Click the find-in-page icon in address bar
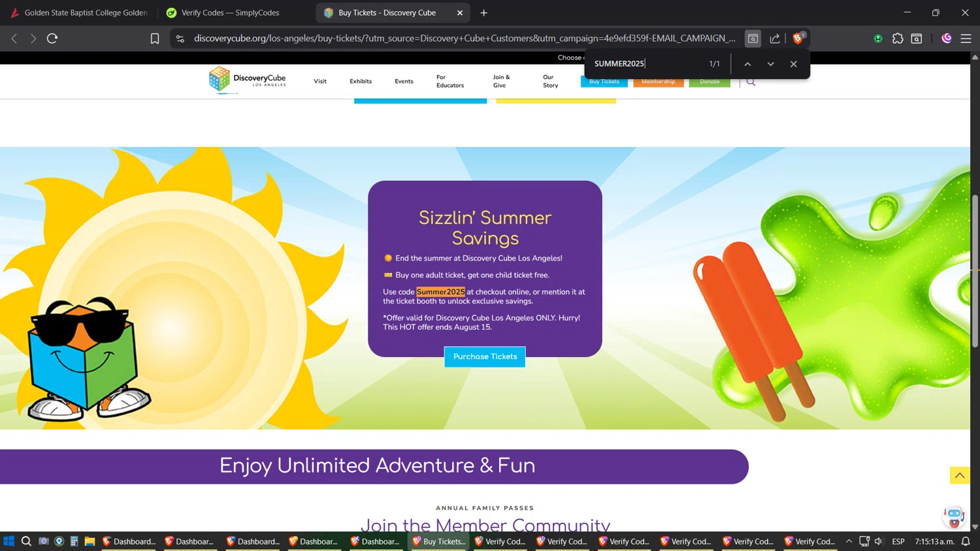Viewport: 980px width, 551px height. [753, 39]
